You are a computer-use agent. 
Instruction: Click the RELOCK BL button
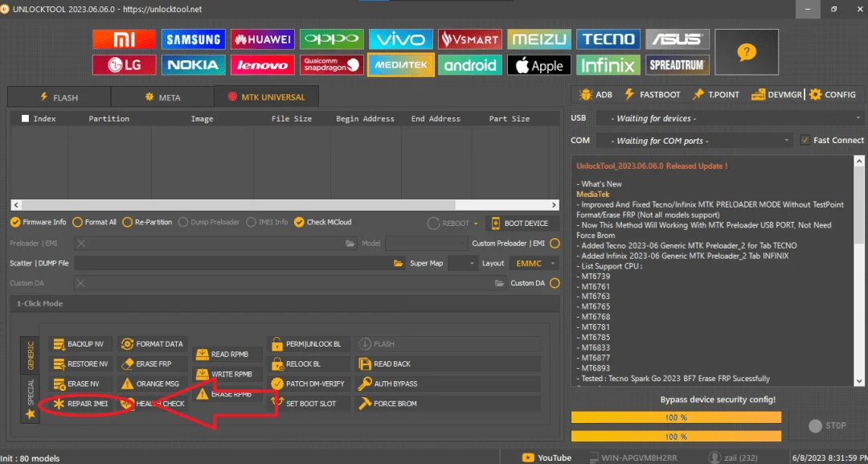pos(309,363)
